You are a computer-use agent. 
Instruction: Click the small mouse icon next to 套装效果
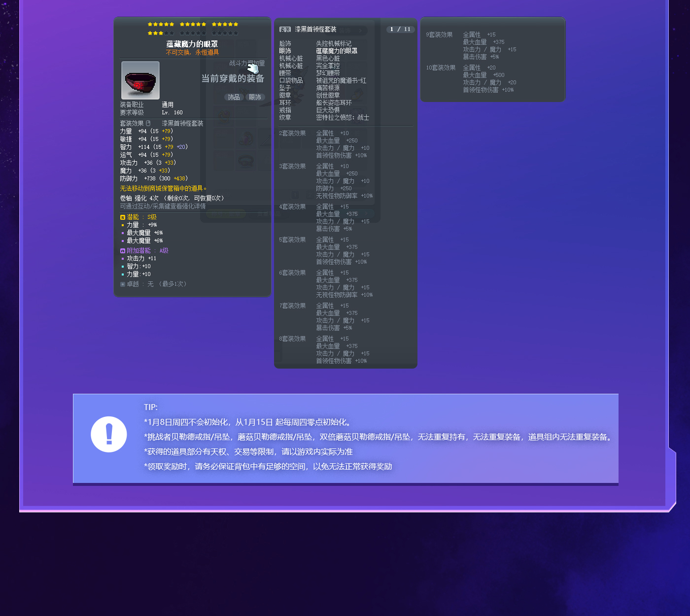(148, 123)
